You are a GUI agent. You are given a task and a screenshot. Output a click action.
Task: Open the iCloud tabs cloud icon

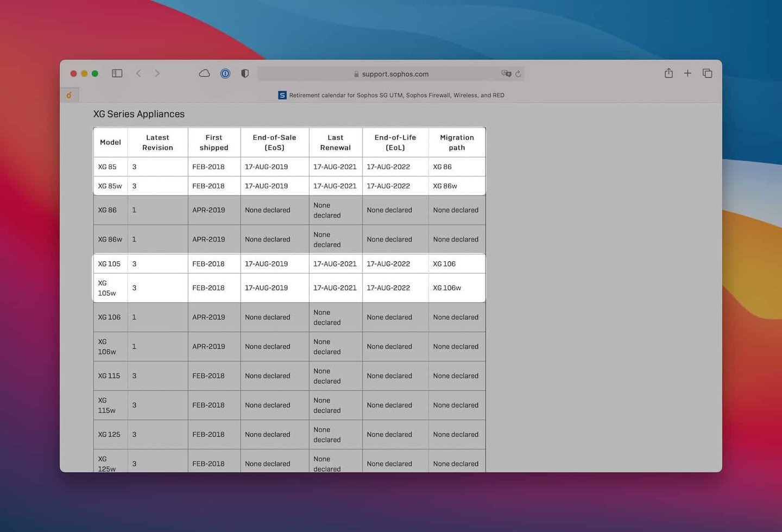pyautogui.click(x=204, y=73)
